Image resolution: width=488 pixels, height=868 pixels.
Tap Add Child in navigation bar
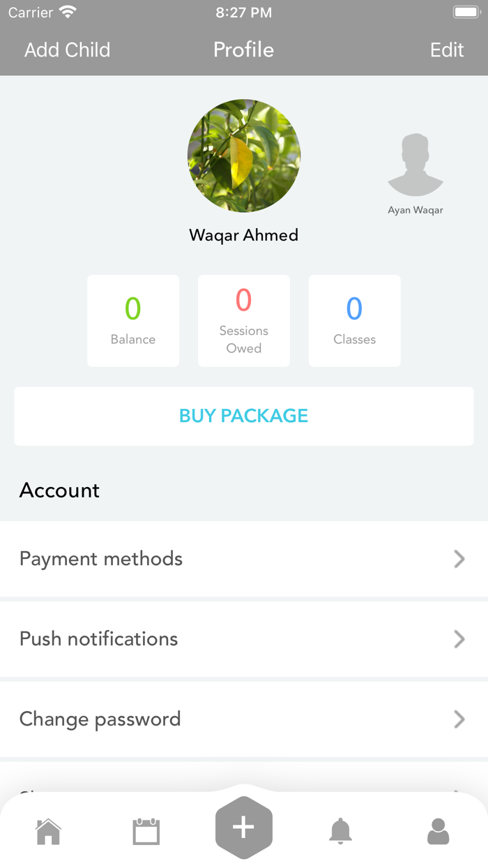tap(67, 50)
